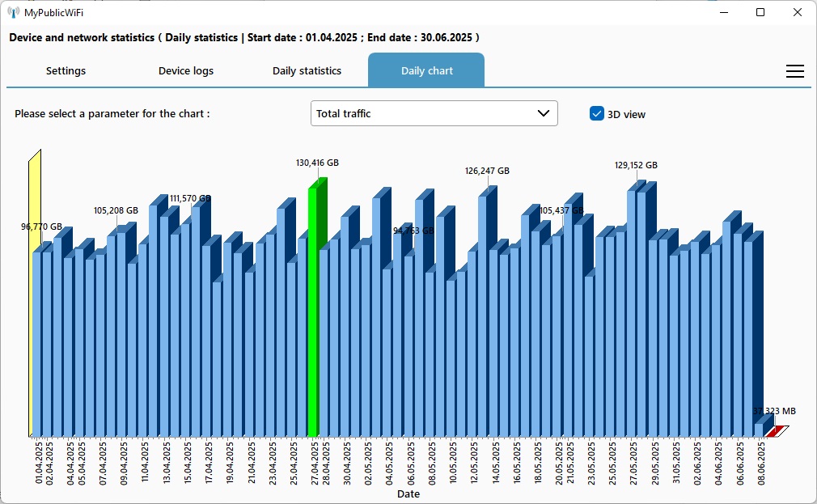
Task: Click the 126,247 GB value label
Action: click(487, 172)
